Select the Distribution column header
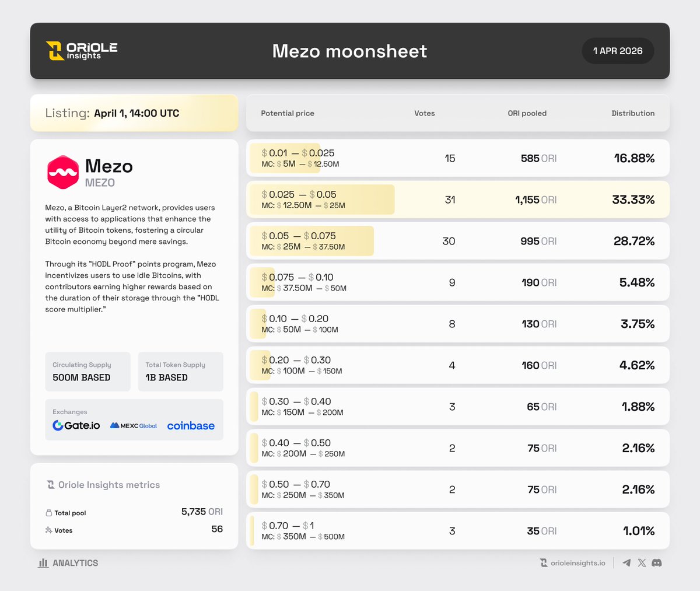The image size is (700, 591). coord(633,113)
